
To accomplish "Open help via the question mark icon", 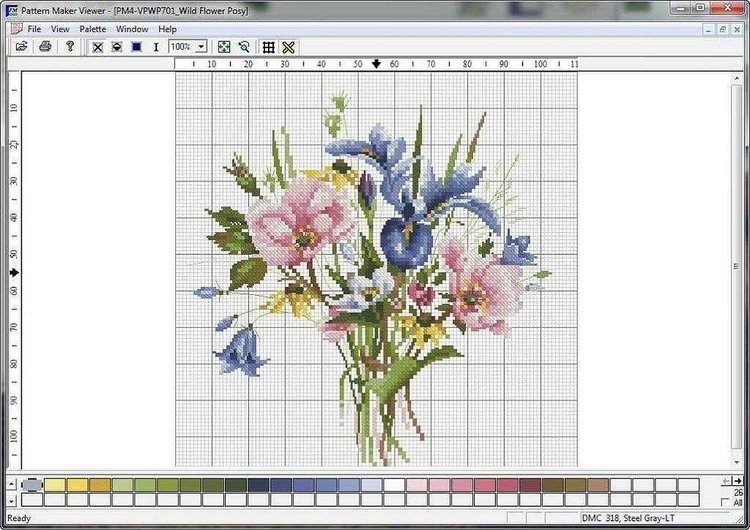I will (70, 46).
